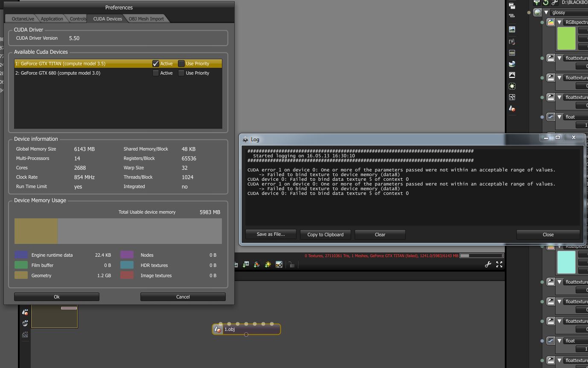The width and height of the screenshot is (588, 368).
Task: Click the green reload arrow in node inspector
Action: (545, 3)
